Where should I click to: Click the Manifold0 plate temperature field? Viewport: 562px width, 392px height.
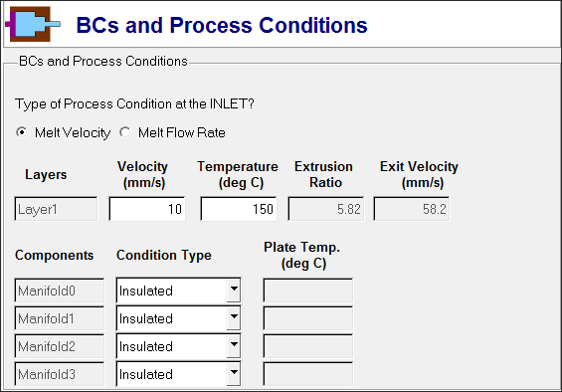(308, 291)
